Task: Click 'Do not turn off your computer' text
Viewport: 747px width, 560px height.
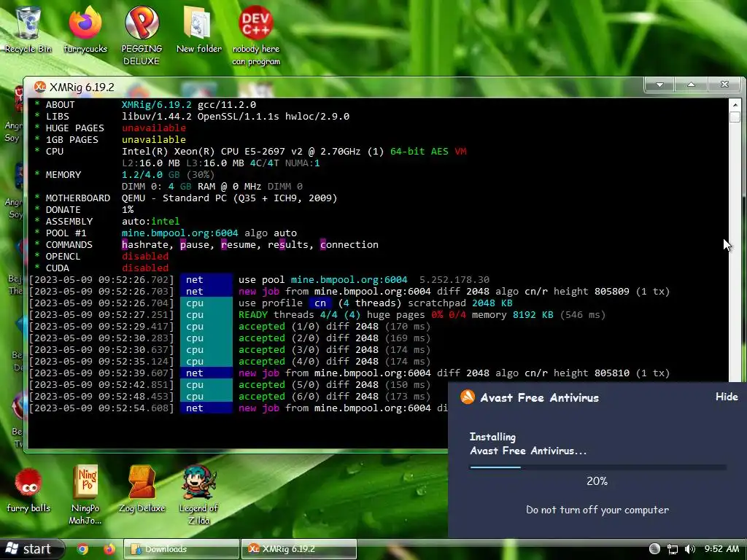Action: pos(597,510)
